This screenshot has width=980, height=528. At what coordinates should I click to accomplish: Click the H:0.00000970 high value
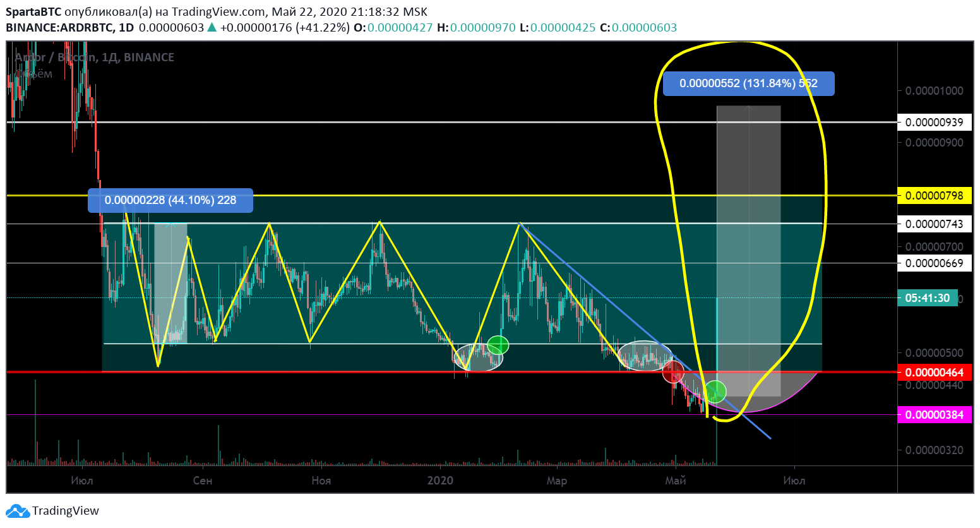tap(476, 28)
